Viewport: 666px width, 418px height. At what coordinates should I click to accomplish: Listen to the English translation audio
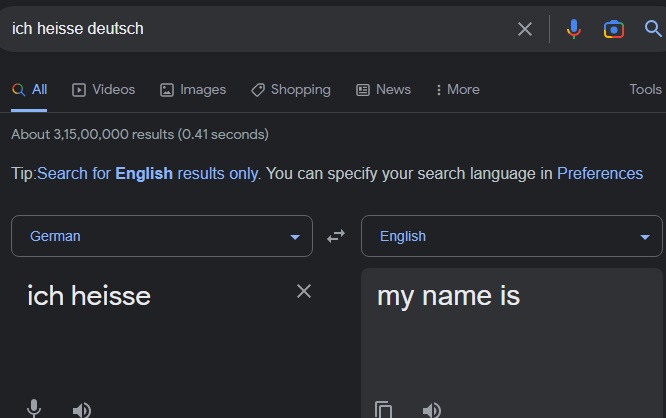432,410
